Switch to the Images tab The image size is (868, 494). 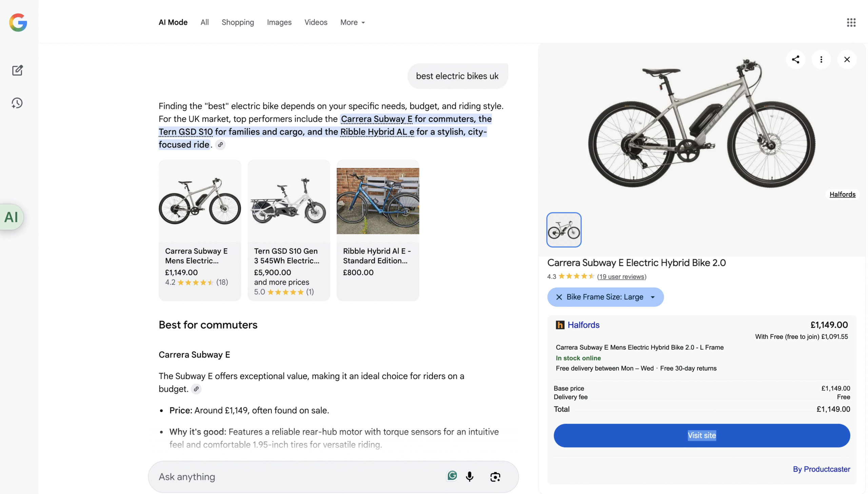tap(279, 22)
